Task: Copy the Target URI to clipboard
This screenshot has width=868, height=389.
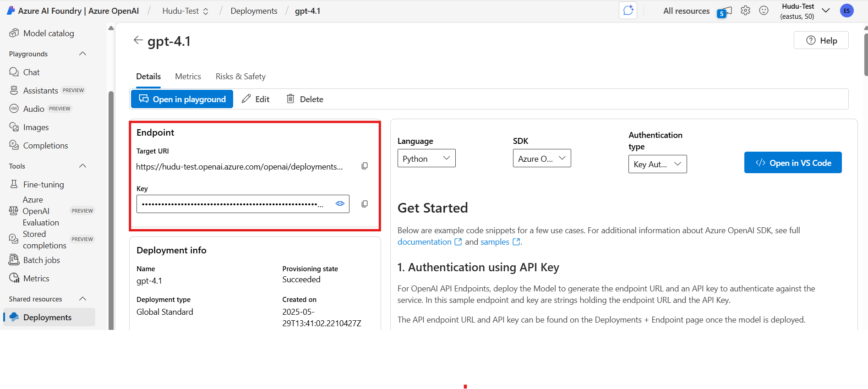Action: (x=365, y=166)
